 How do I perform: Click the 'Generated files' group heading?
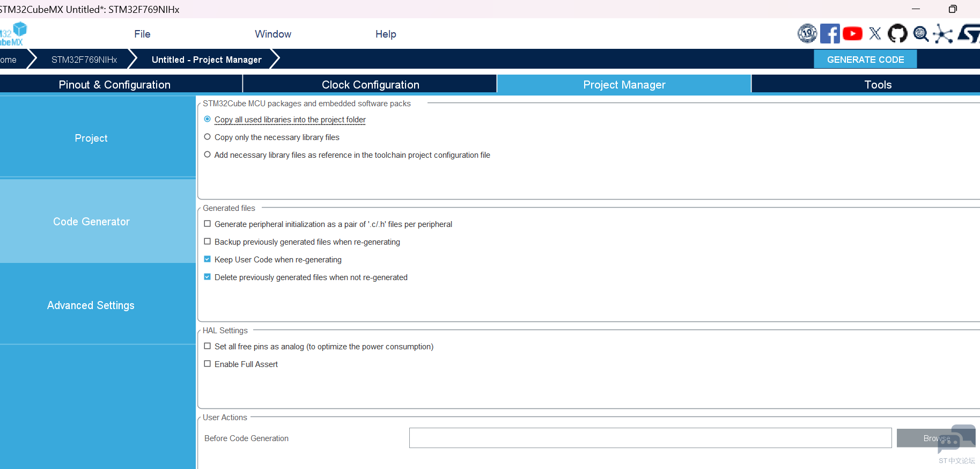coord(229,208)
